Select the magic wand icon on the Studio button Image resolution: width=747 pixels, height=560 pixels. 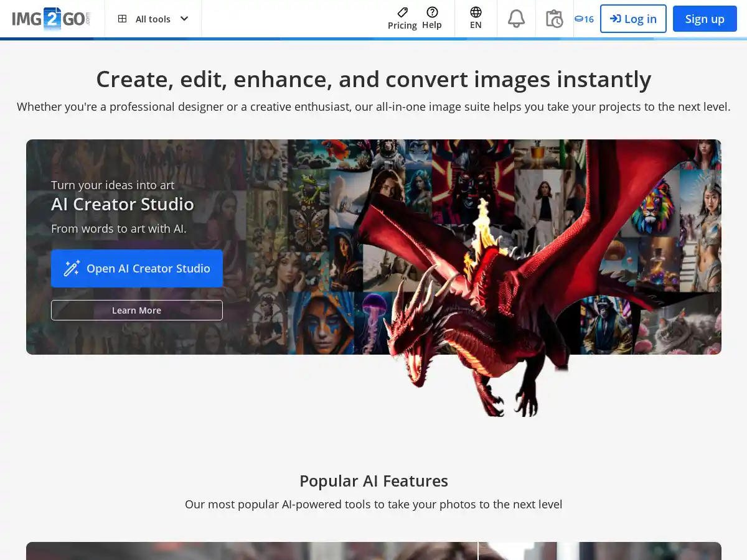click(x=71, y=268)
